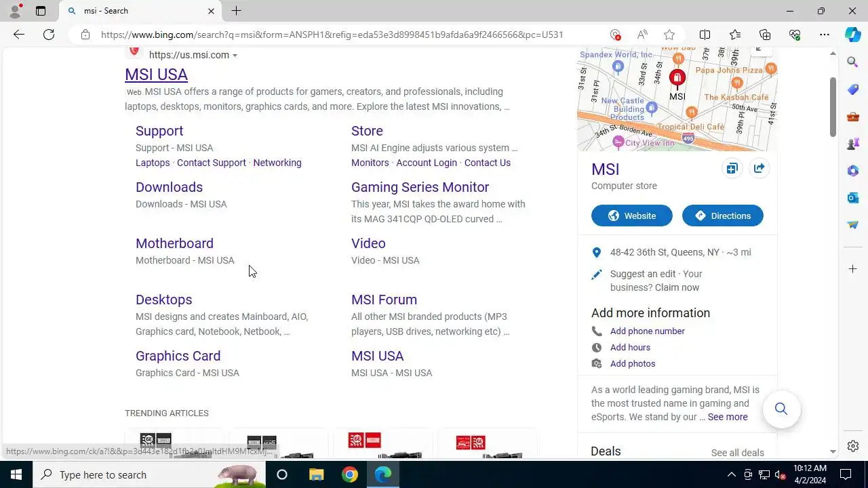Open Collections icon

[765, 35]
